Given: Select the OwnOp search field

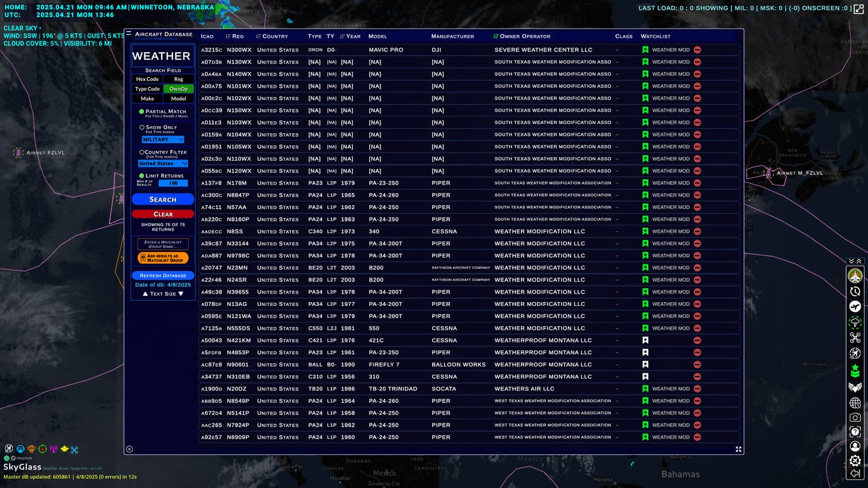Looking at the screenshot, I should click(179, 89).
